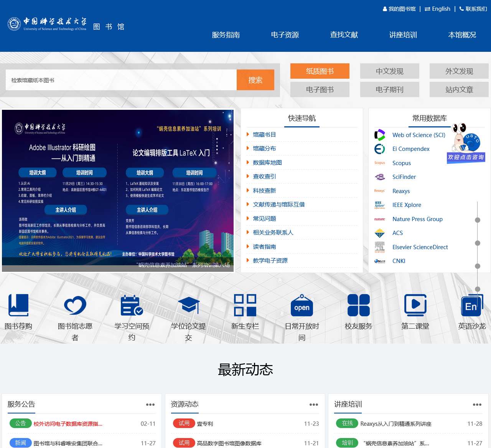Open the 学位论文提交 graduation cap icon
The image size is (491, 448).
coord(189,305)
